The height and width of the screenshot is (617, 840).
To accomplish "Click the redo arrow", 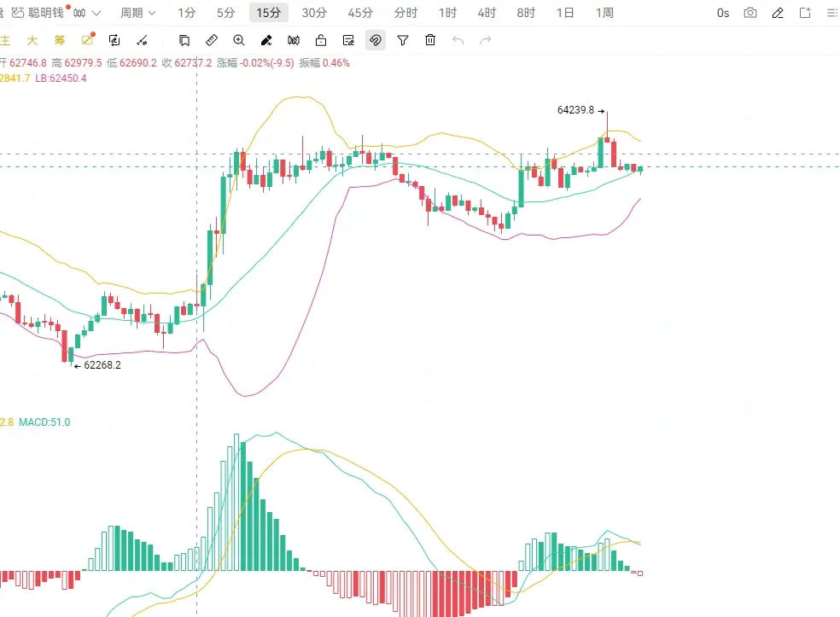I will pyautogui.click(x=486, y=40).
